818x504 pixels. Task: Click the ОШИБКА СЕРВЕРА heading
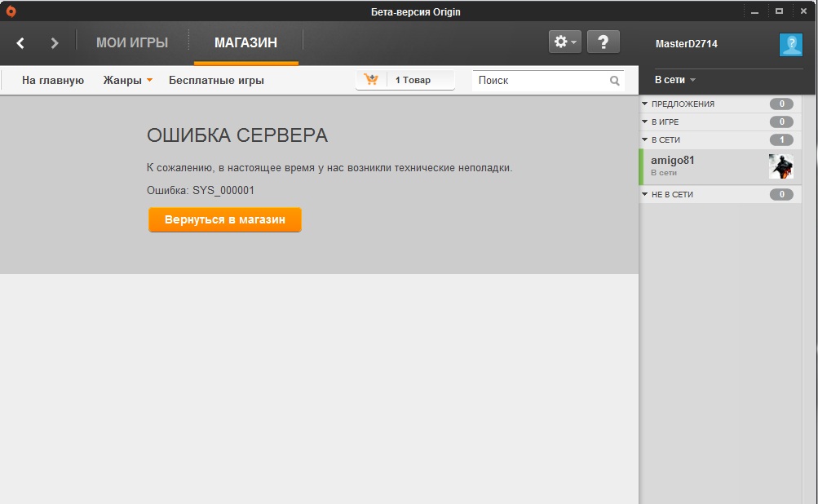pyautogui.click(x=237, y=135)
